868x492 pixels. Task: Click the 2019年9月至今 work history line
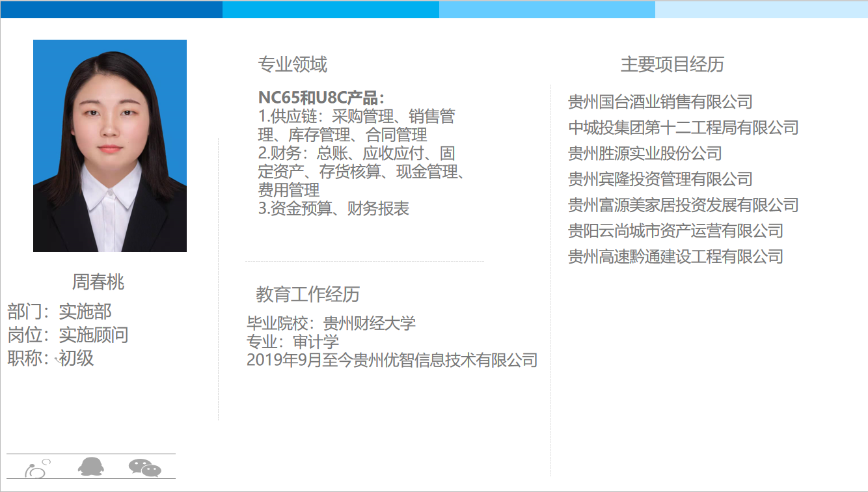tap(392, 360)
